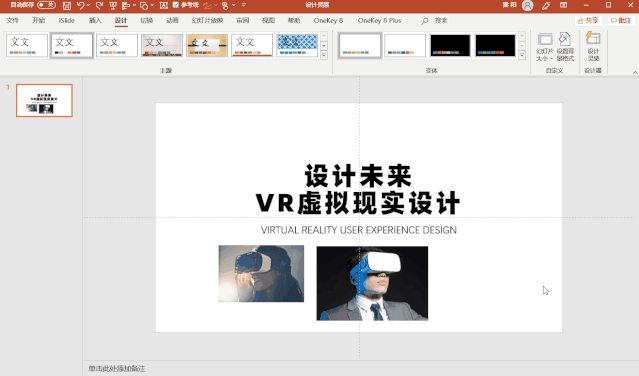Expand the full variants gallery
The image size is (639, 376).
[522, 55]
